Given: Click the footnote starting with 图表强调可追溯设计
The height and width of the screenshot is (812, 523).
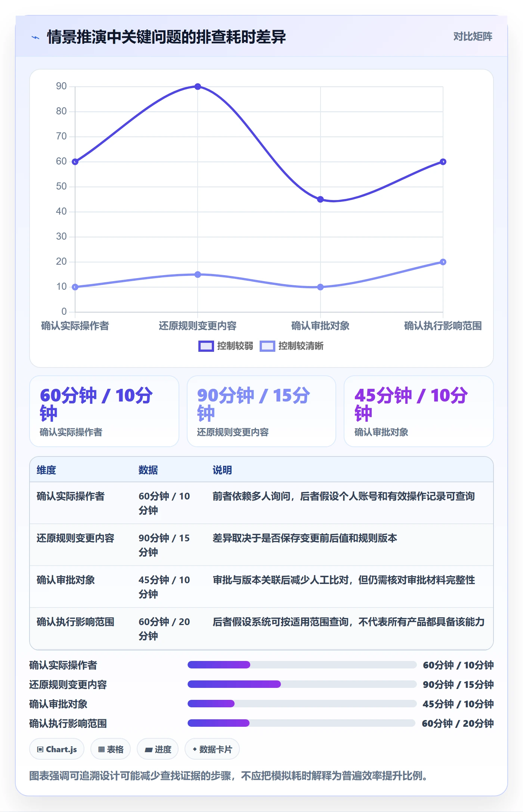Looking at the screenshot, I should click(229, 776).
